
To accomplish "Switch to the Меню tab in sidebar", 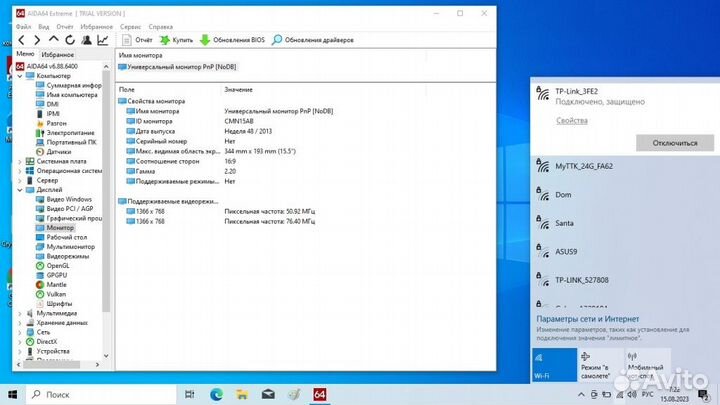I will click(25, 54).
